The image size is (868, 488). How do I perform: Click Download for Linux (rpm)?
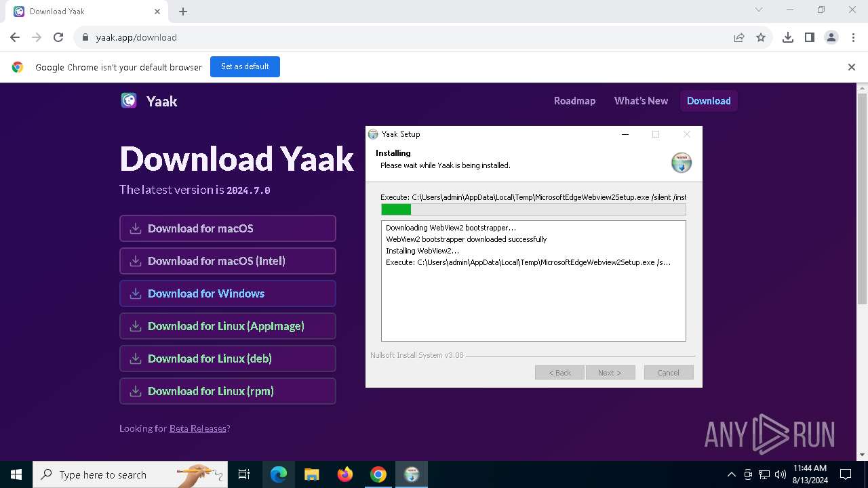[228, 391]
